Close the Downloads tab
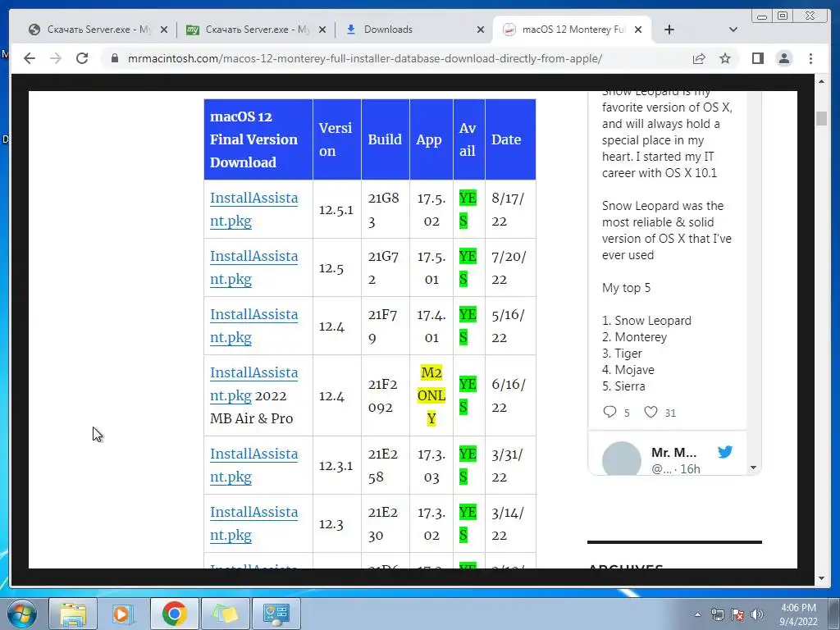 point(481,30)
